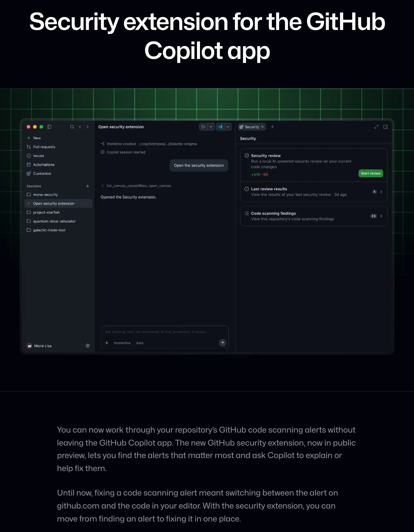
Task: Open the search magnifier icon
Action: click(x=72, y=127)
